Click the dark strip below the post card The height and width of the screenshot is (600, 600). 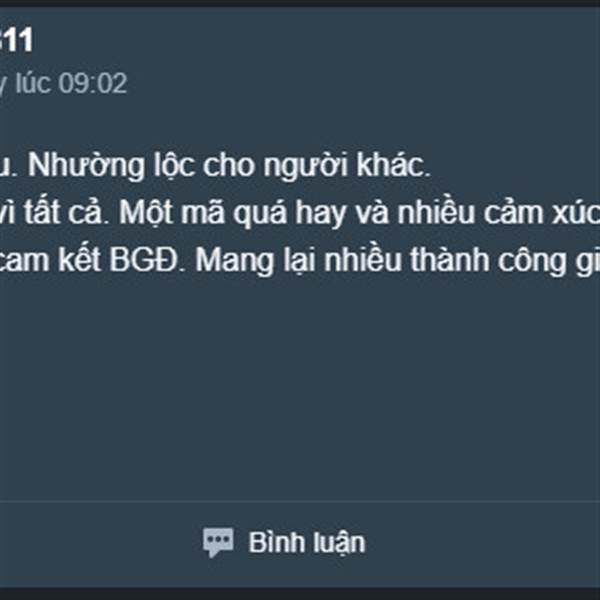tap(300, 594)
